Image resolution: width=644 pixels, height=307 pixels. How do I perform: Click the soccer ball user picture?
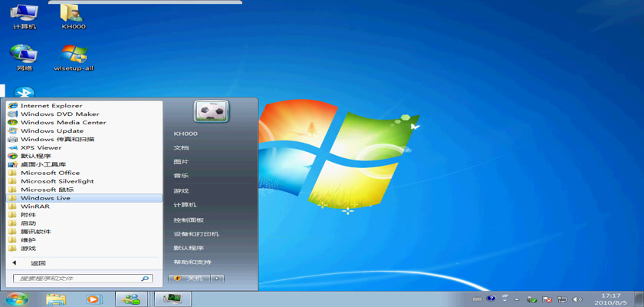[211, 111]
